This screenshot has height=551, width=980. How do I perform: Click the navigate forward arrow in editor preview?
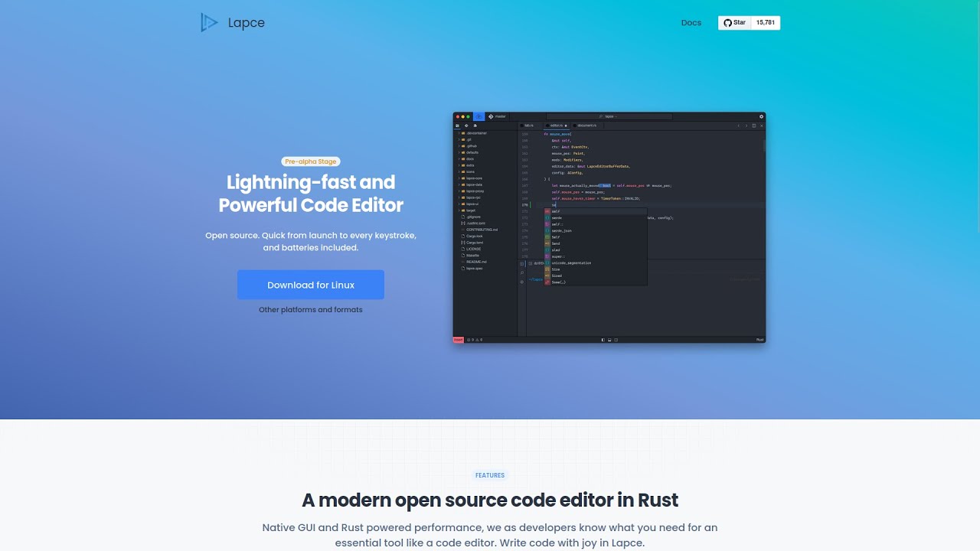click(x=746, y=126)
